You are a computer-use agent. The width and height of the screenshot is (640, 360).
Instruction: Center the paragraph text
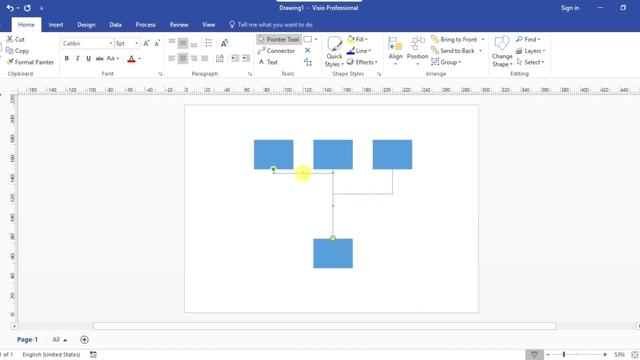pyautogui.click(x=183, y=58)
